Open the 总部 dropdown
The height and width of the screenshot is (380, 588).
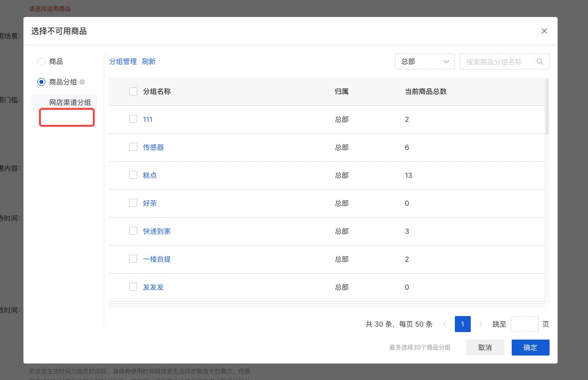click(424, 61)
